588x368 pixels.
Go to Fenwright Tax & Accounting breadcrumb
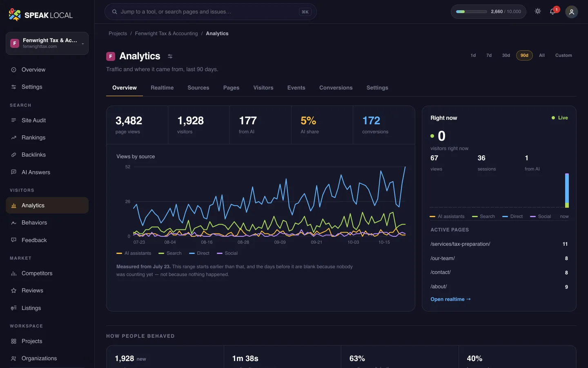(x=166, y=34)
